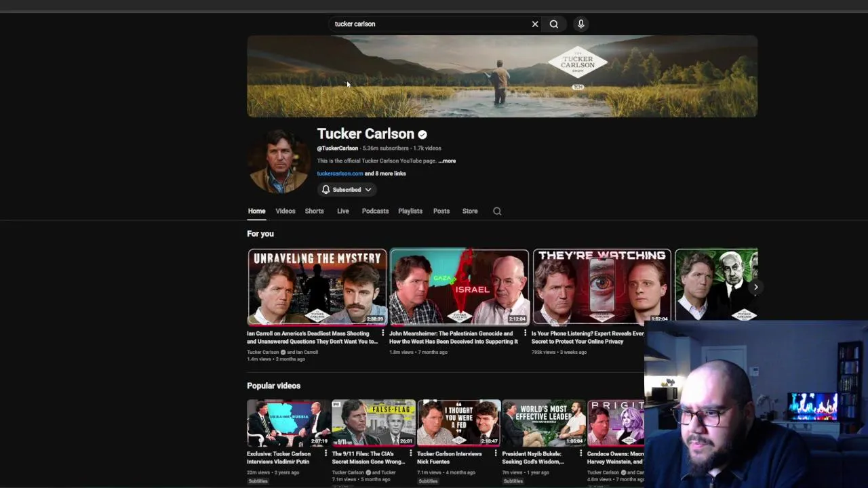Open 'Exclusive: Tucker Carlson Interviews Vladimir Putin' title
Image resolution: width=868 pixels, height=488 pixels.
tap(279, 457)
